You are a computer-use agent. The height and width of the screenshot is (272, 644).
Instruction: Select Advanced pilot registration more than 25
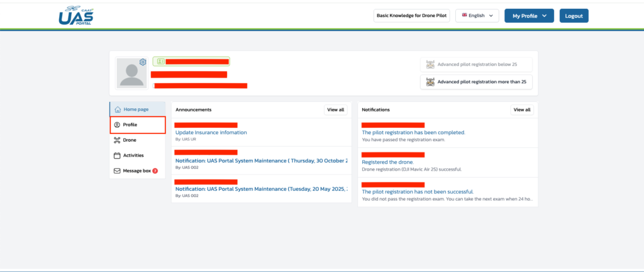point(476,82)
